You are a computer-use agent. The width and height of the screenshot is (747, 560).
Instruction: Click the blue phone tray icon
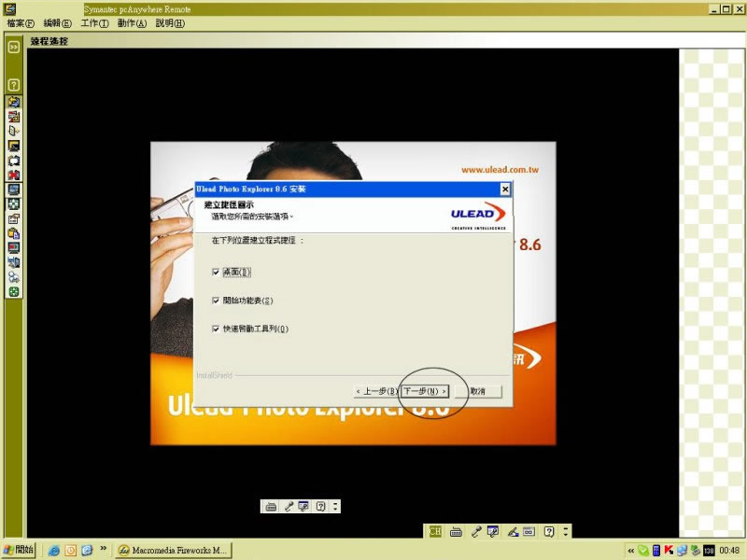(656, 551)
